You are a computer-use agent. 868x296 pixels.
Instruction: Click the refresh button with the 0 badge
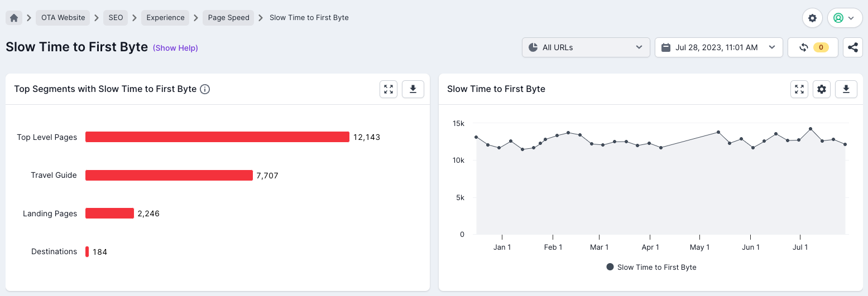[x=813, y=47]
